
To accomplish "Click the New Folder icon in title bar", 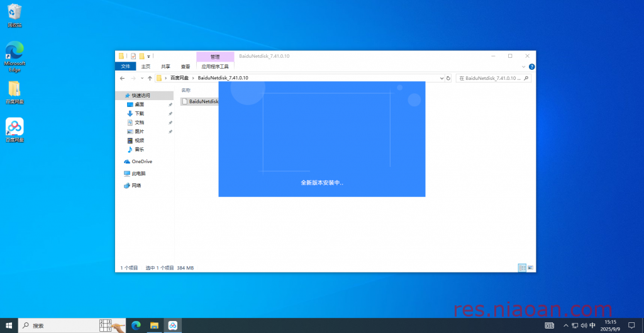I will click(x=142, y=56).
